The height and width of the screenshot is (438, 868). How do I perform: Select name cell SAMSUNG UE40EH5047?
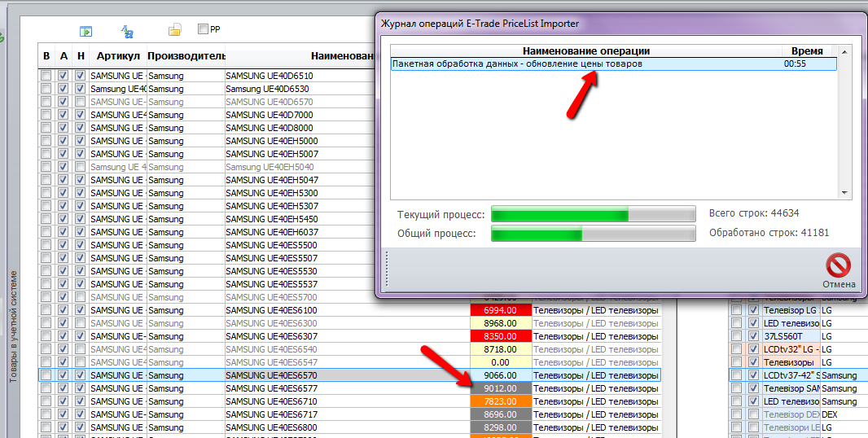coord(300,180)
